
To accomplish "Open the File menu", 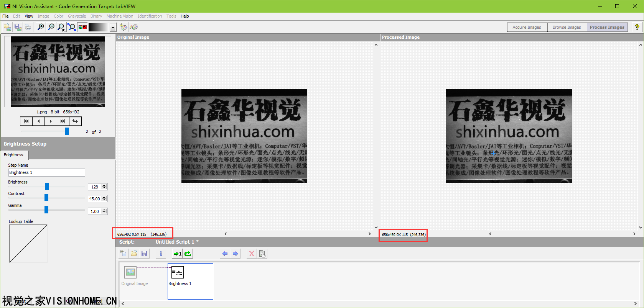I will point(5,16).
